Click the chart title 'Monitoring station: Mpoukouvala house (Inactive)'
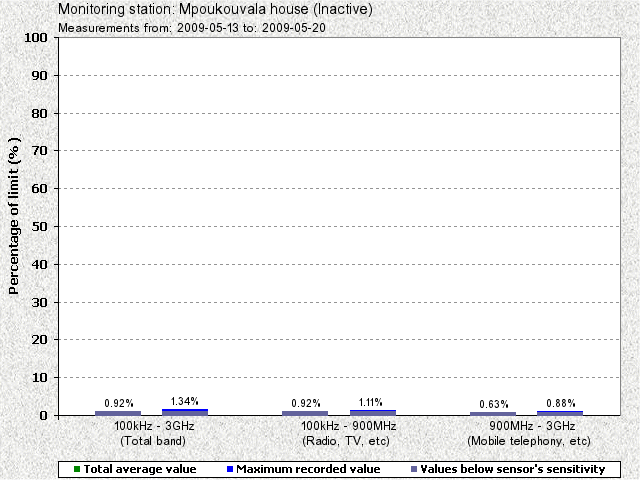The image size is (640, 480). pos(215,9)
